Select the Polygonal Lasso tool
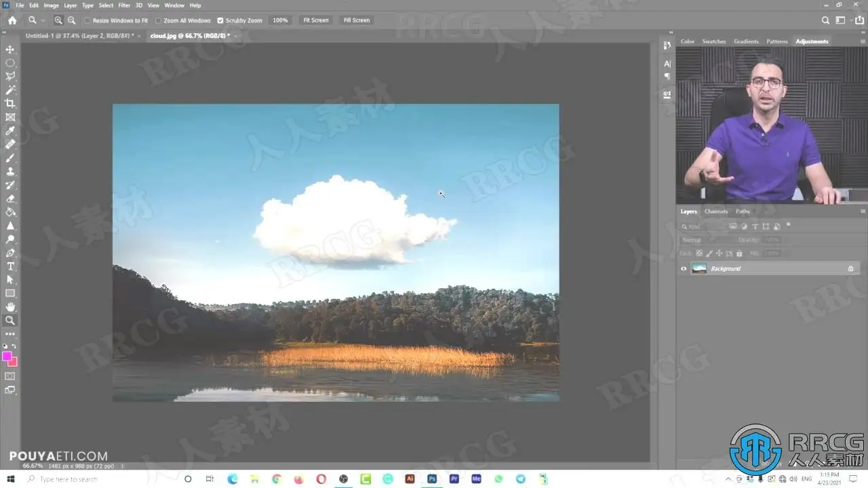This screenshot has width=868, height=488. tap(10, 77)
